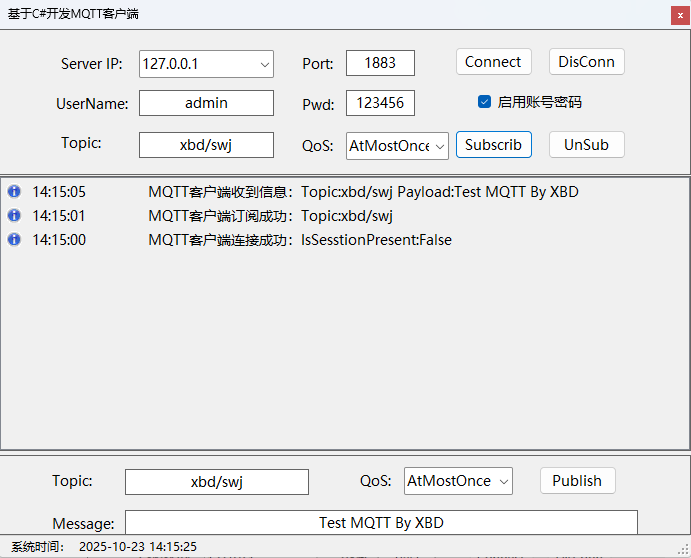Focus the Port input field
The image size is (691, 558).
380,63
